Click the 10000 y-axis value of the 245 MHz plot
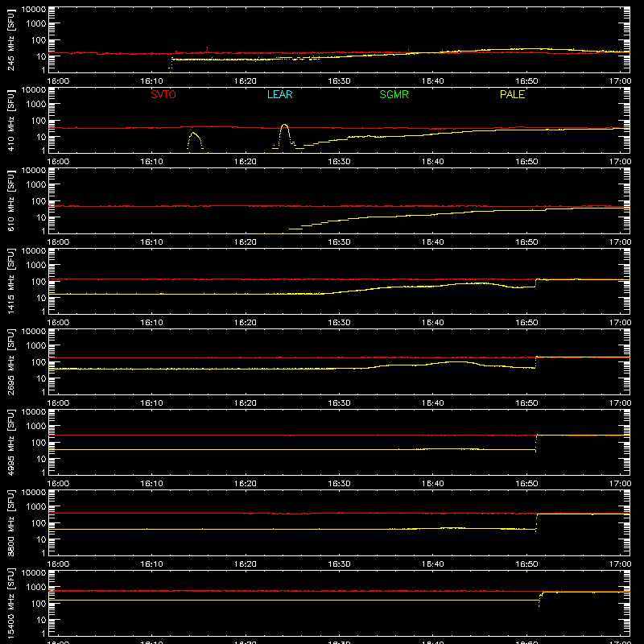 34,10
